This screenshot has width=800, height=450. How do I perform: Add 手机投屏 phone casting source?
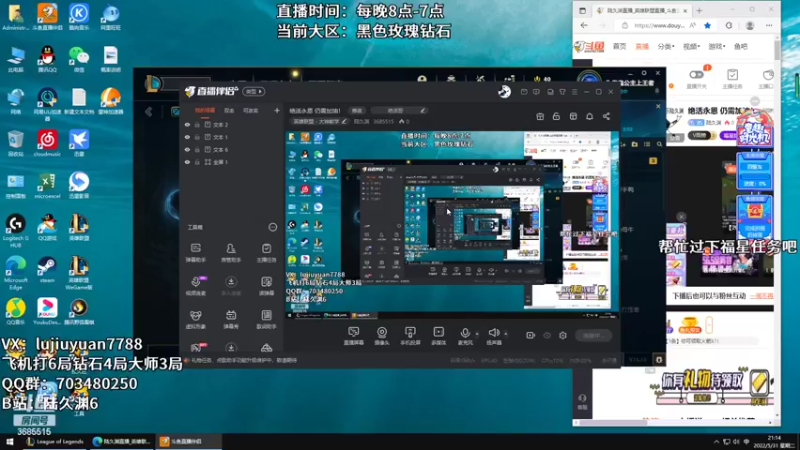(410, 336)
